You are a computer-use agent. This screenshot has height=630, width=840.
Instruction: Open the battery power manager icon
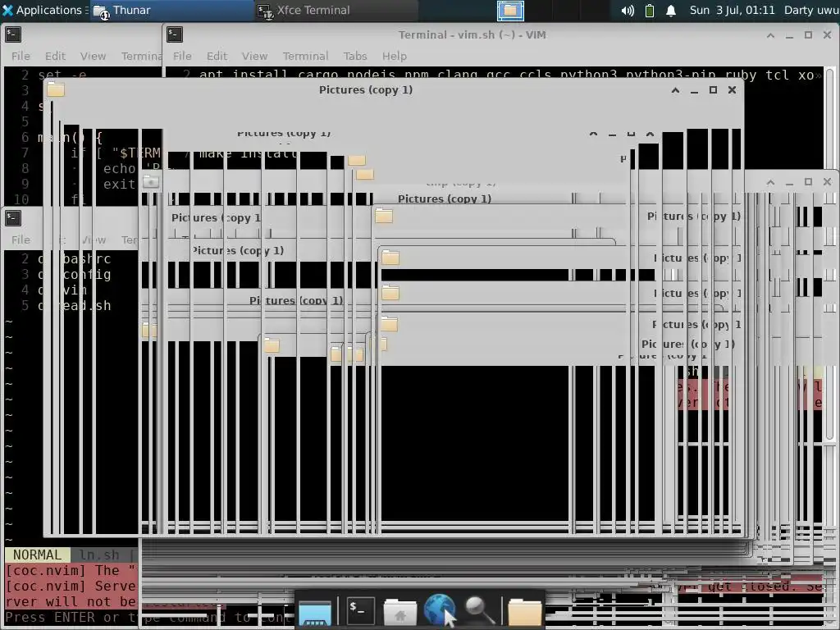(x=650, y=10)
